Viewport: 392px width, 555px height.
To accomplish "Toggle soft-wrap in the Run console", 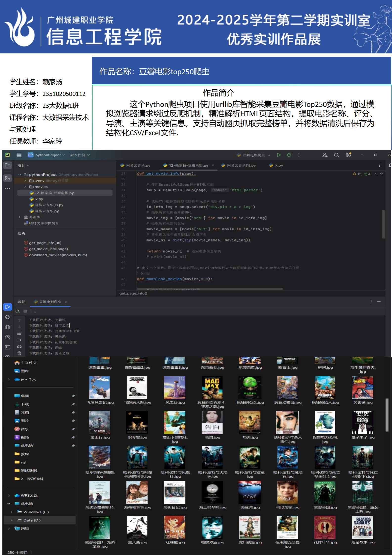I will click(x=19, y=333).
